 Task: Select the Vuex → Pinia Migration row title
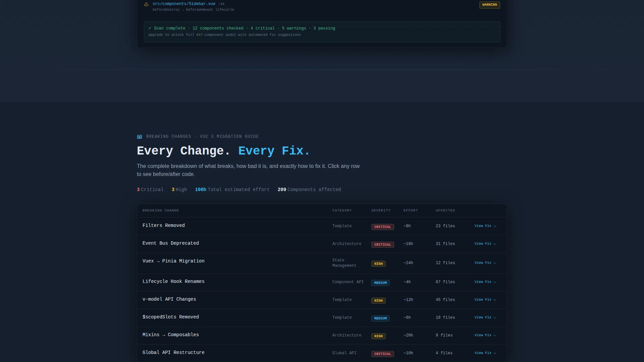click(173, 261)
